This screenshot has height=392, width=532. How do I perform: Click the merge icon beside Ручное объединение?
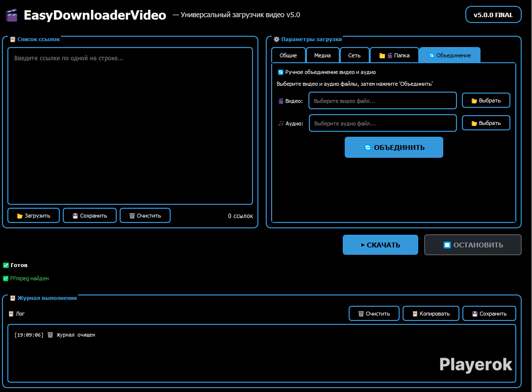[280, 72]
